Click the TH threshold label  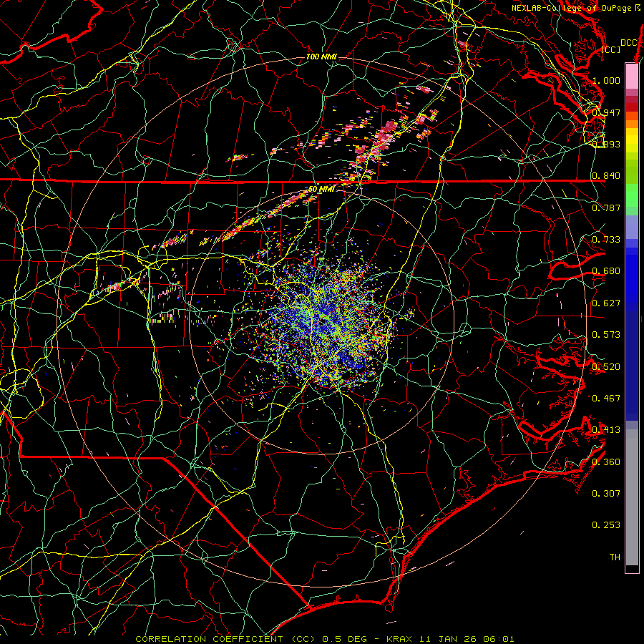pyautogui.click(x=615, y=557)
